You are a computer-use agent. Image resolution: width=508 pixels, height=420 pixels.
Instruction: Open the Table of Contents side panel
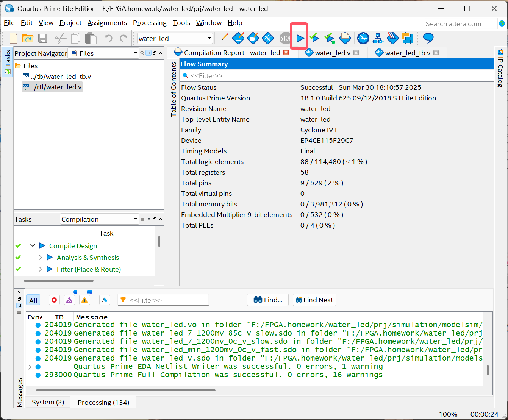tap(174, 89)
